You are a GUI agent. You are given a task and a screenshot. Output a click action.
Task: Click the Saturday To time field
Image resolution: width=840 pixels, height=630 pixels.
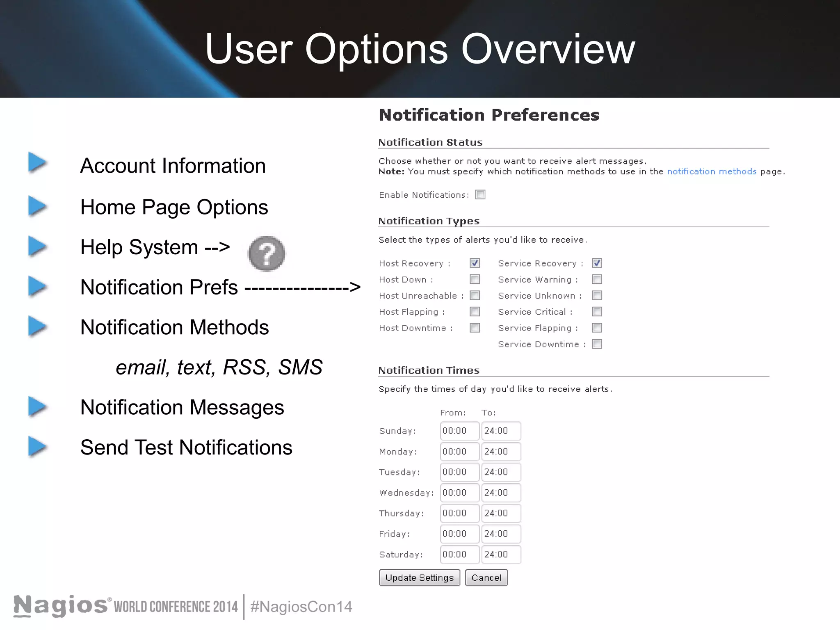click(501, 555)
